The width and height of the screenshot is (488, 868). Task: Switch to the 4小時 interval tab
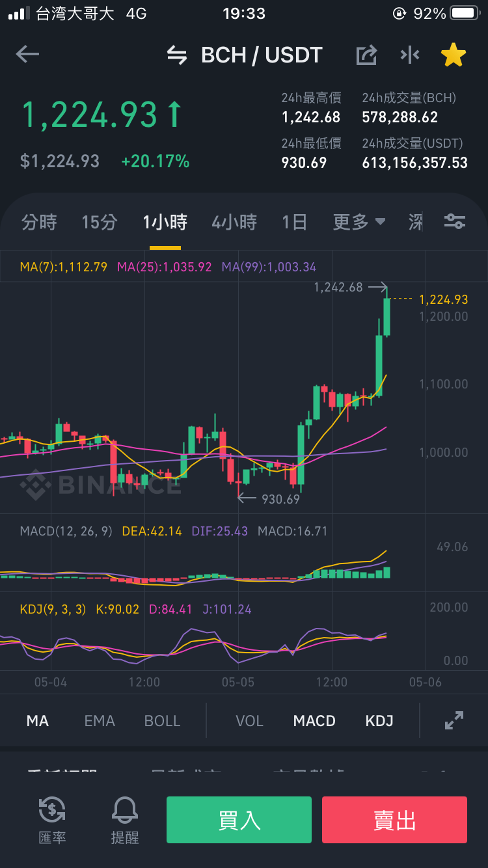[x=234, y=223]
